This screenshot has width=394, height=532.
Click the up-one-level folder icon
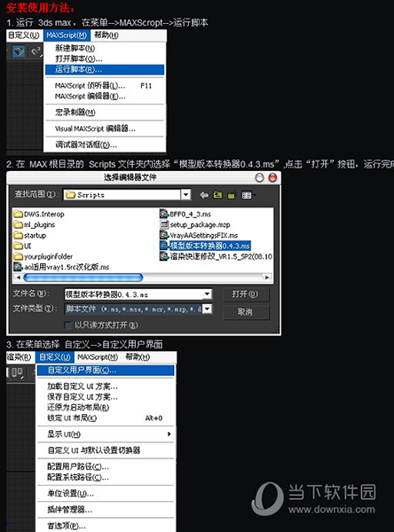pos(217,195)
